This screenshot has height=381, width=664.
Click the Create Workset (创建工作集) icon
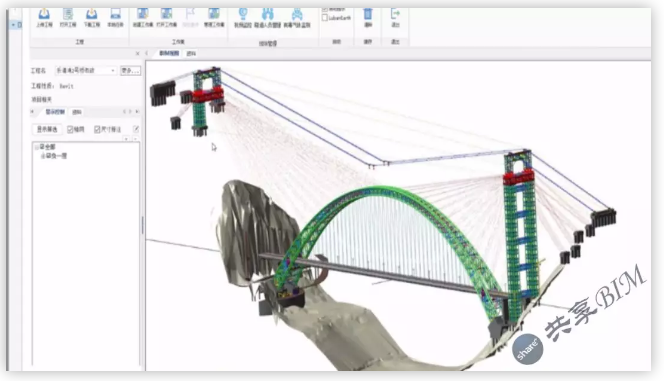[143, 14]
